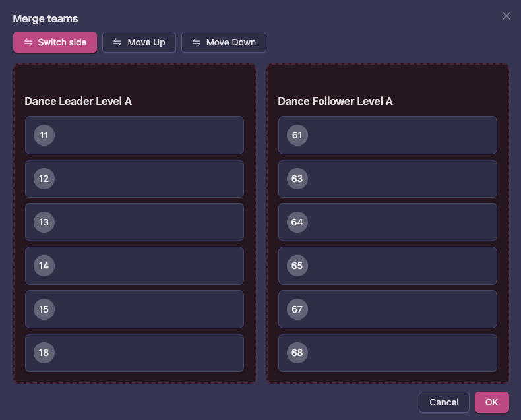Close the Merge teams dialog
Screen dimensions: 521x420
tap(506, 16)
